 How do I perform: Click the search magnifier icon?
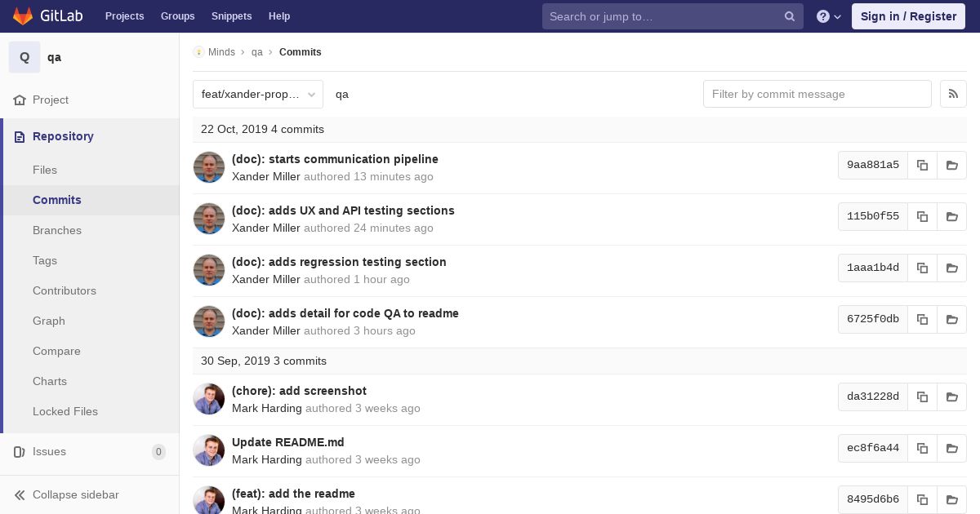790,16
